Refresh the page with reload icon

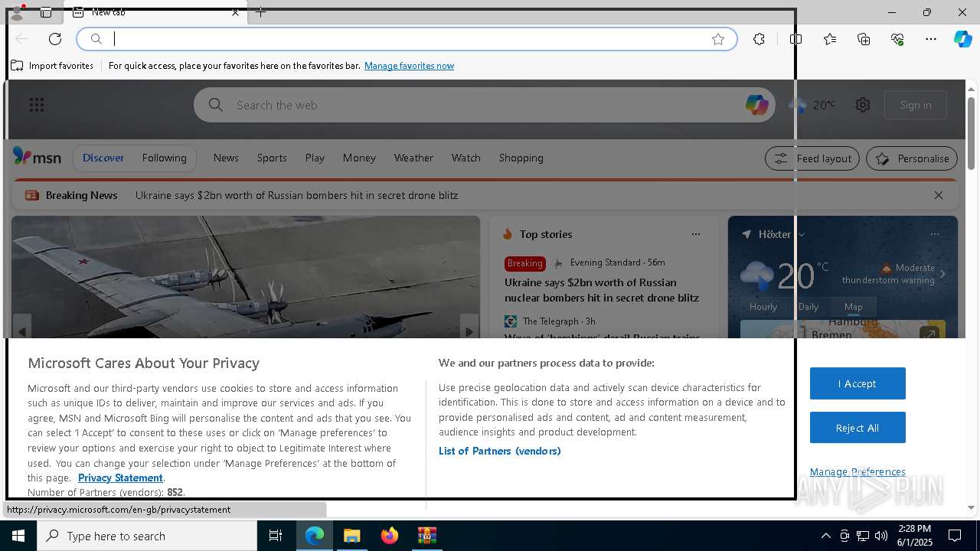[55, 39]
